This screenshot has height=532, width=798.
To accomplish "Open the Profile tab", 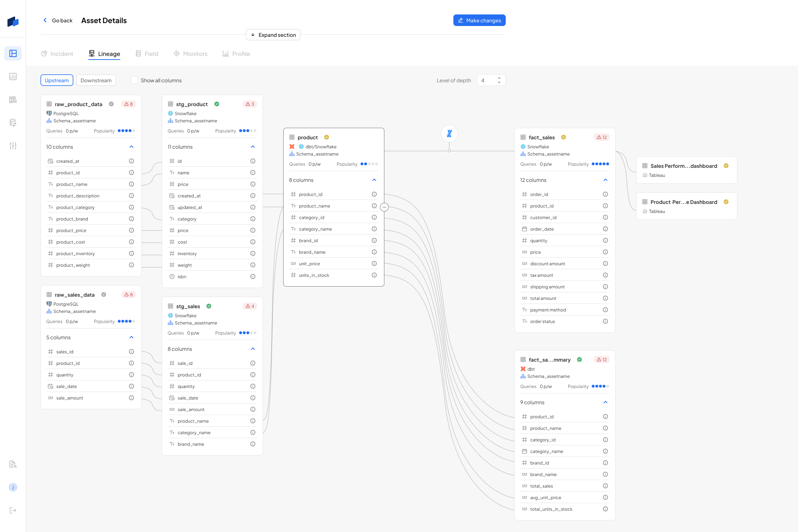I will (x=236, y=54).
